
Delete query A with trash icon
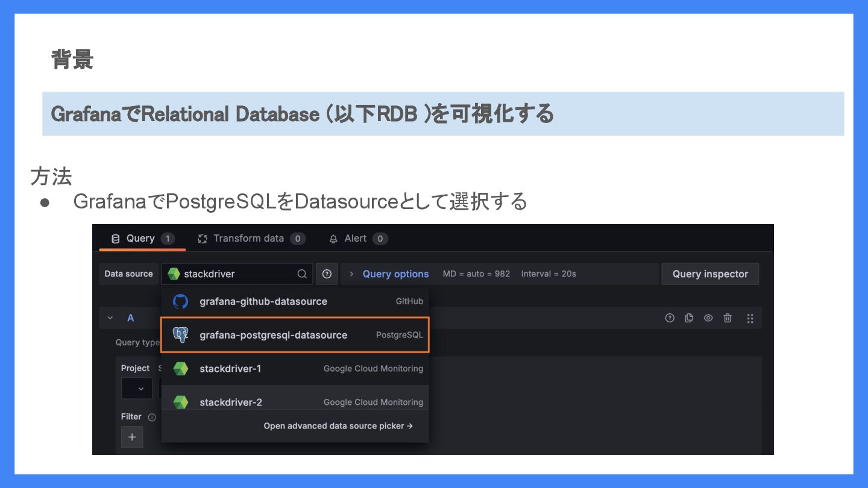pos(728,318)
